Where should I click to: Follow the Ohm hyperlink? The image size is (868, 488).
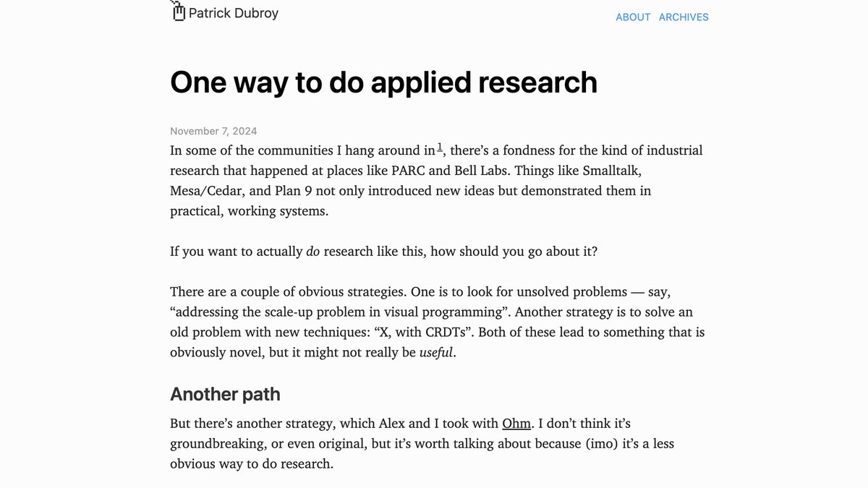pyautogui.click(x=516, y=424)
